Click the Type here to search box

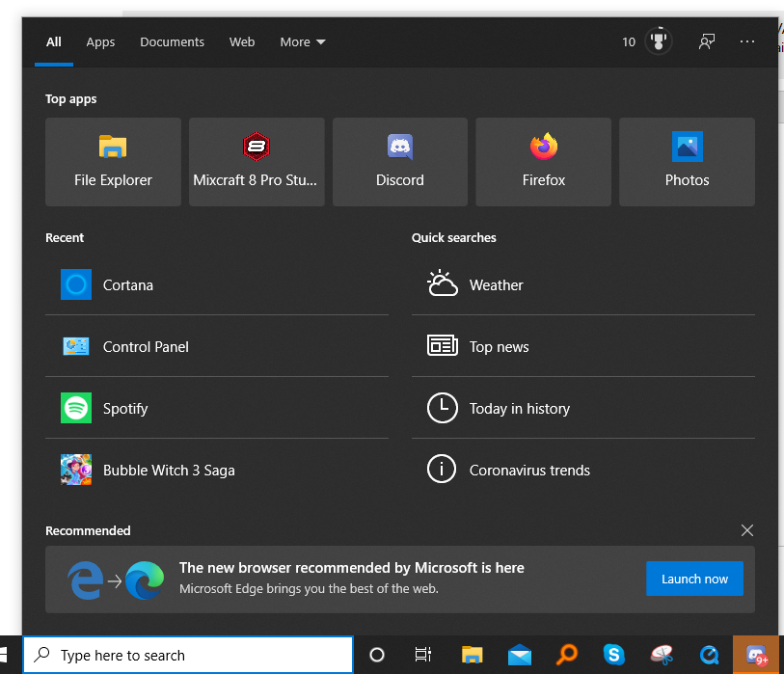188,655
